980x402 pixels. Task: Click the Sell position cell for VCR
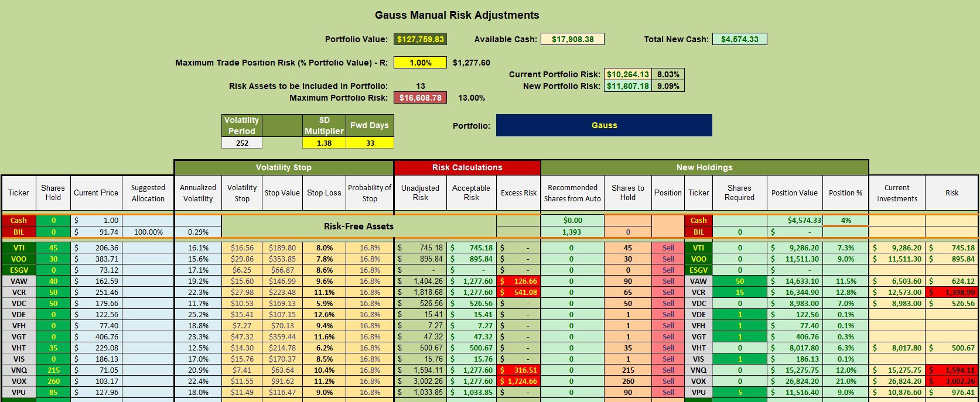pos(668,293)
